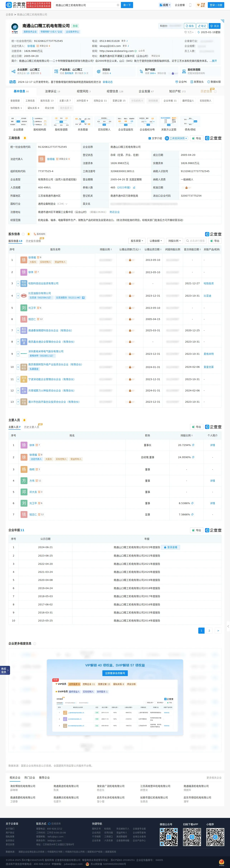Open the website link www.sksbearing.com
This screenshot has width=230, height=868.
[117, 51]
